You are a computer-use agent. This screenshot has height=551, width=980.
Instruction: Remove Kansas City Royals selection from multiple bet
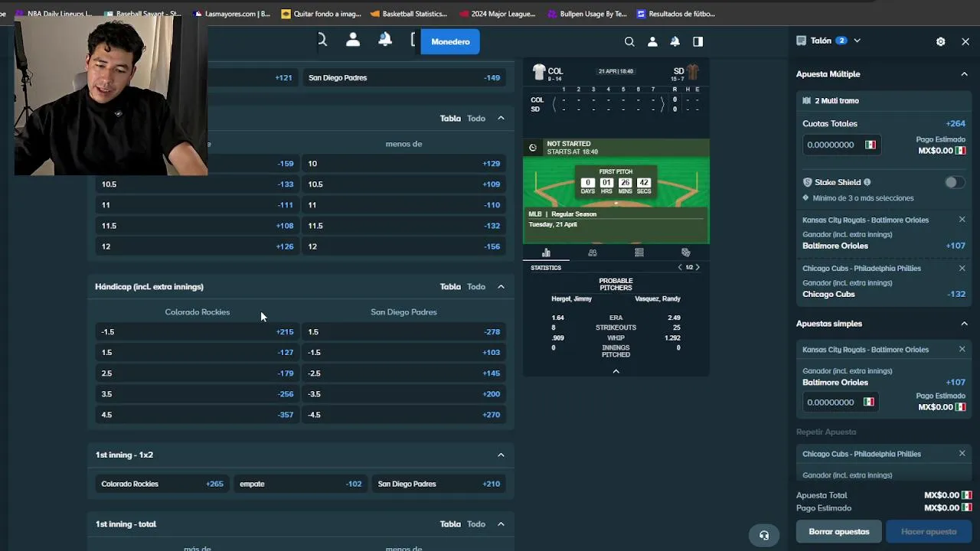962,220
